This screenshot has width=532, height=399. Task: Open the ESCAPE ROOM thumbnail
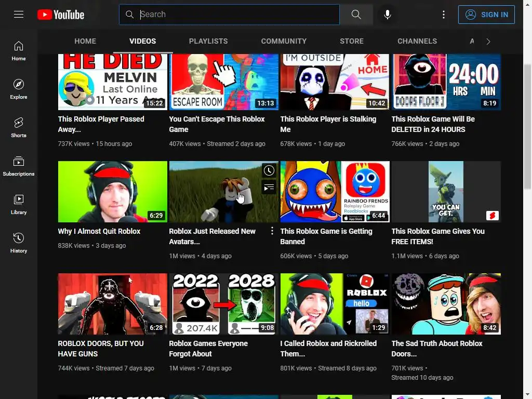click(223, 82)
